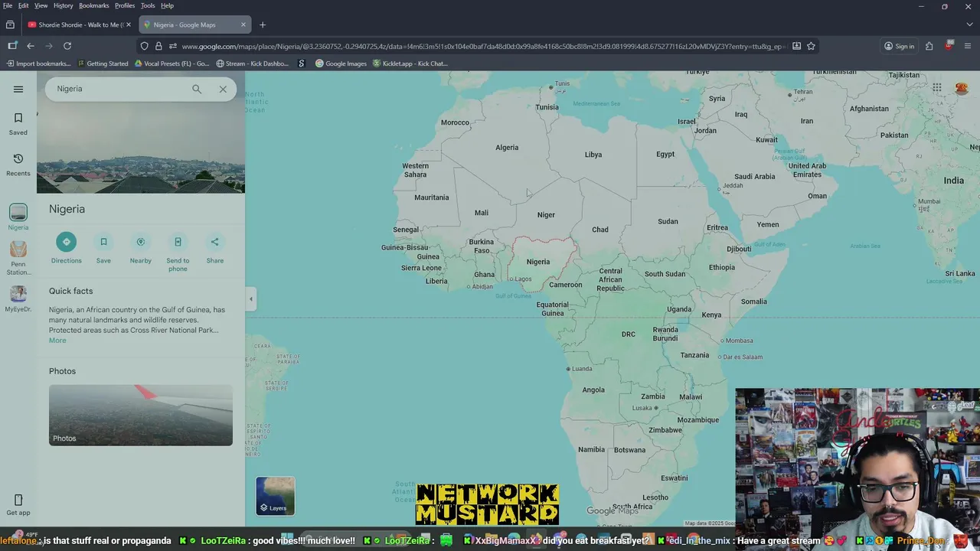This screenshot has width=980, height=551.
Task: Open the History menu
Action: [64, 5]
